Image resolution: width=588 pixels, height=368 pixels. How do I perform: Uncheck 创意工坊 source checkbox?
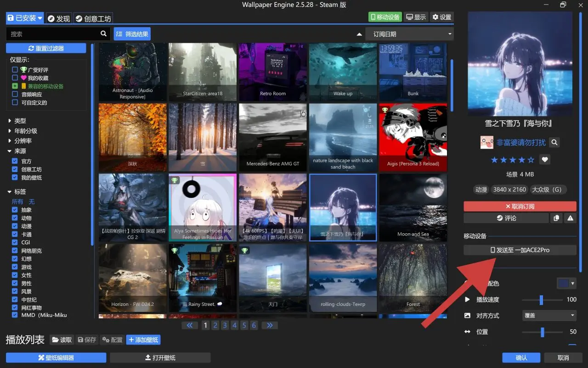click(15, 169)
